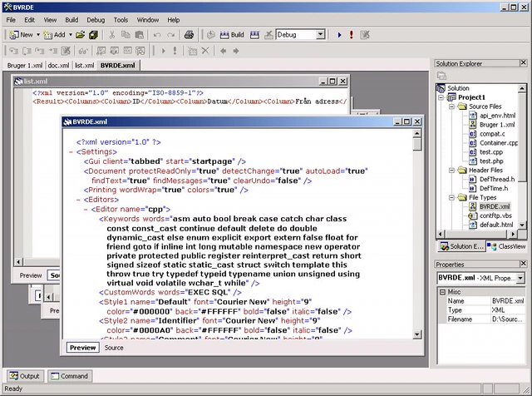Show the Output panel
This screenshot has height=396, width=532.
point(25,376)
